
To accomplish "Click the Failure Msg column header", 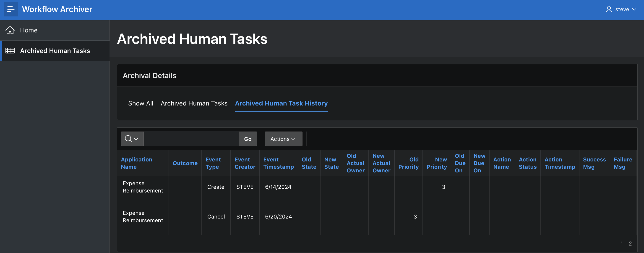I will 623,163.
